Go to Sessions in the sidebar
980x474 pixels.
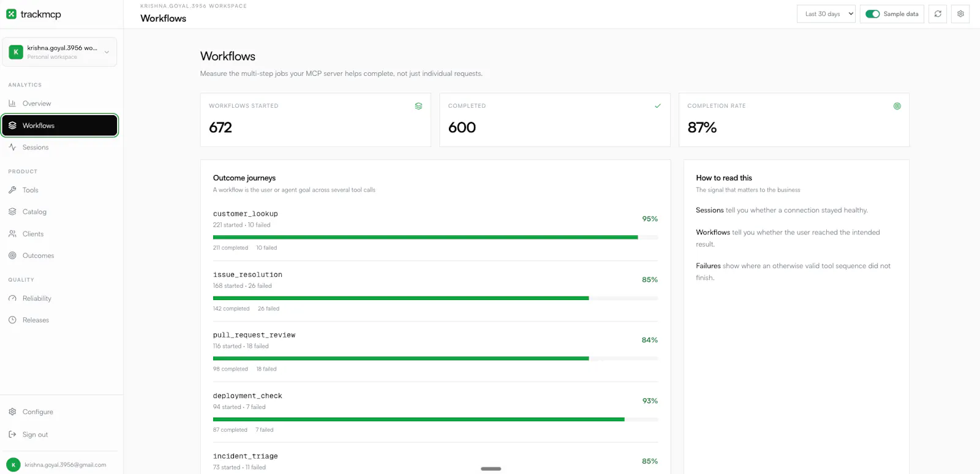click(59, 148)
